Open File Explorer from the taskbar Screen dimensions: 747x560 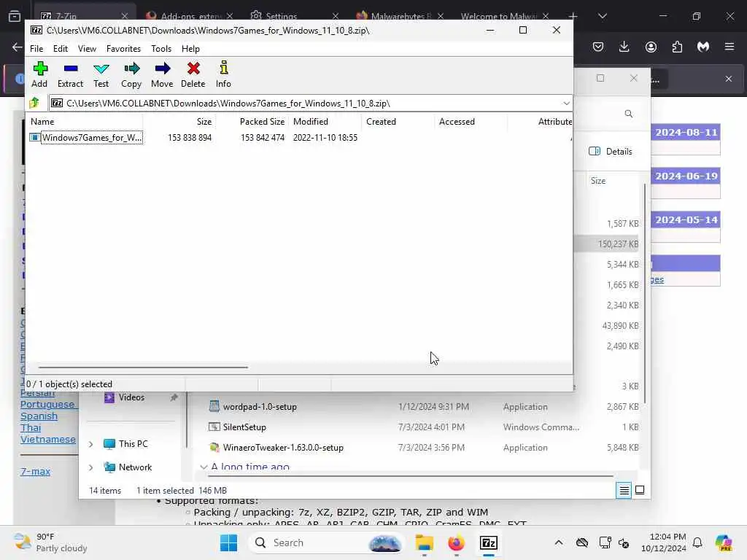click(424, 542)
